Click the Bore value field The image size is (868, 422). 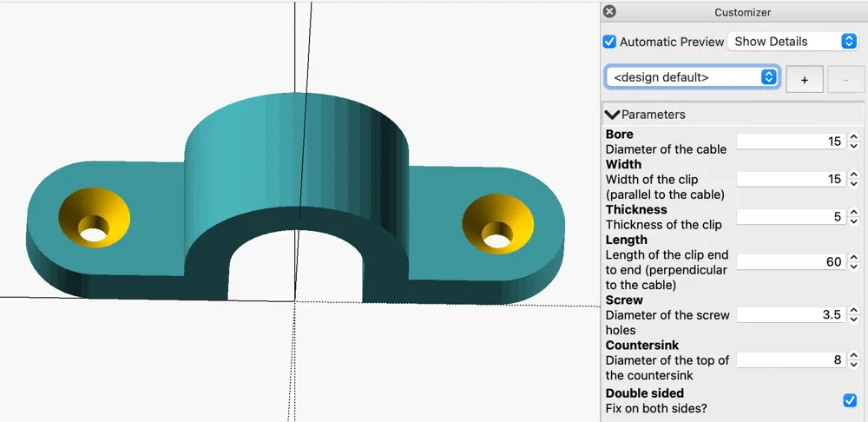(791, 142)
